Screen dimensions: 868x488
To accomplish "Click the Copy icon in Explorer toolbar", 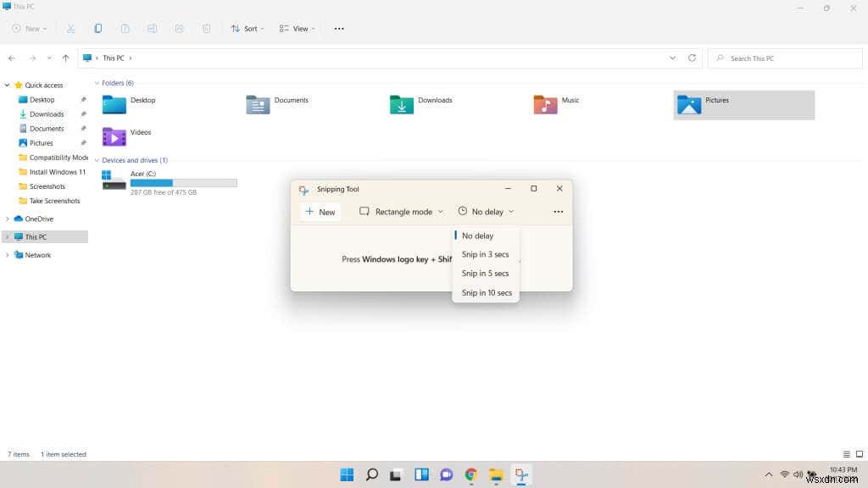I will (98, 28).
